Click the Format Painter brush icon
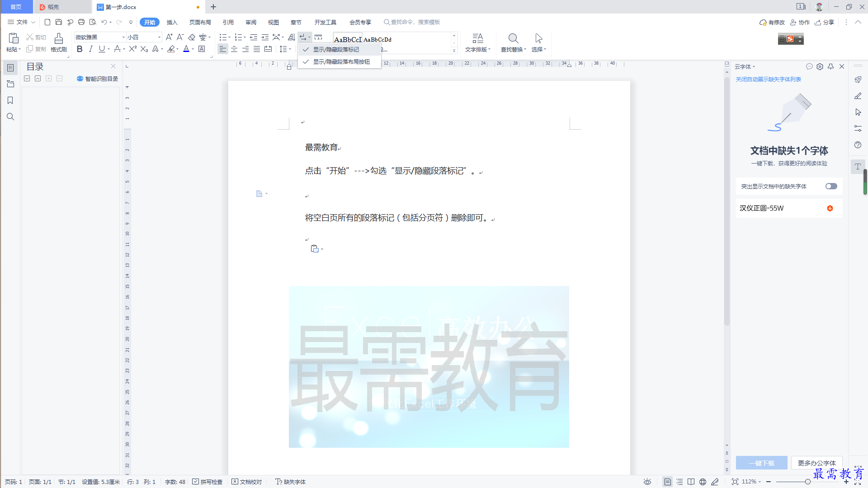Image resolution: width=868 pixels, height=488 pixels. (x=58, y=39)
